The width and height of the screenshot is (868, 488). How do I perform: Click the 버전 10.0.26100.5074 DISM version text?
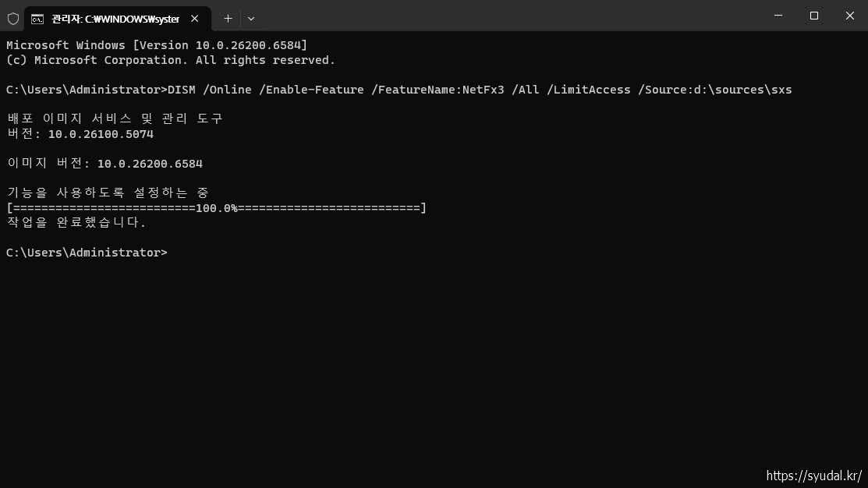80,133
